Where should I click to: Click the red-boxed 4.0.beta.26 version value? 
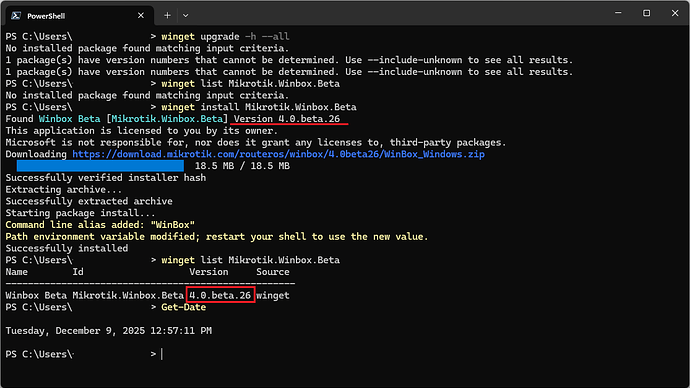(220, 295)
